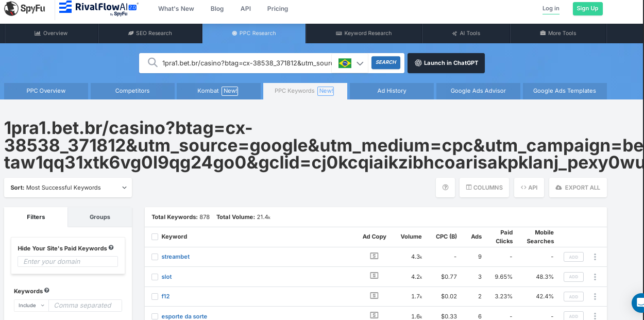Open more options menu for f12 row
This screenshot has width=644, height=320.
click(x=595, y=296)
